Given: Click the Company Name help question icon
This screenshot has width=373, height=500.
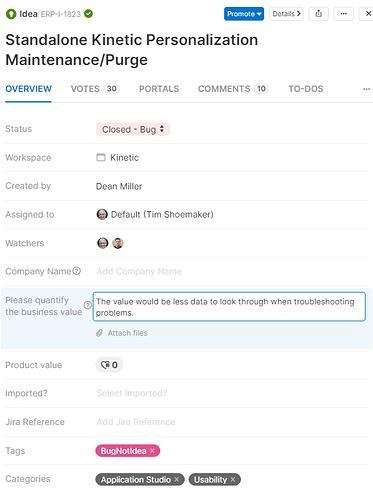Looking at the screenshot, I should pos(77,271).
